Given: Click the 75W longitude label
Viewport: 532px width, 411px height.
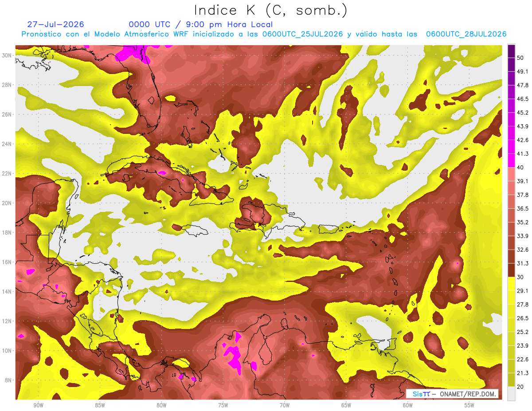Looking at the screenshot, I should coord(223,405).
